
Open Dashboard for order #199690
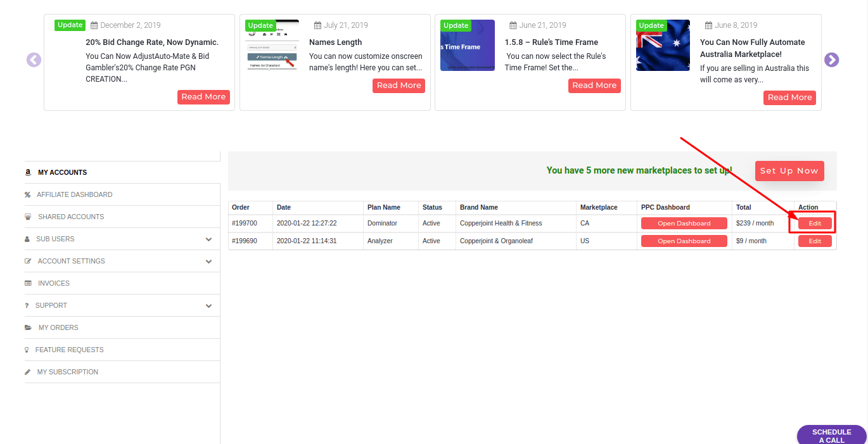684,241
